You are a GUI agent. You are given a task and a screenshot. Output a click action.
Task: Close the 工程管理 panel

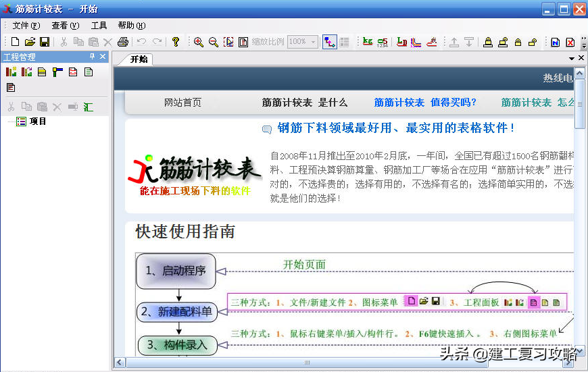103,57
